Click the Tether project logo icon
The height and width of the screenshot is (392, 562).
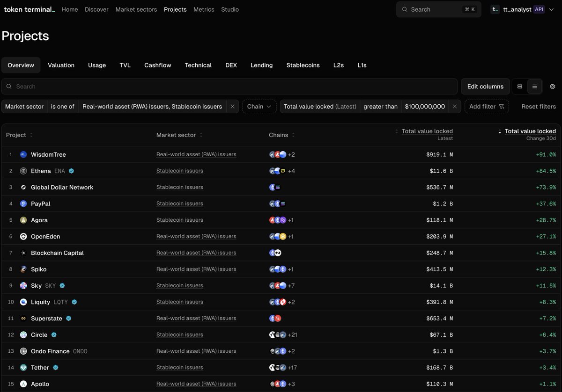point(23,367)
